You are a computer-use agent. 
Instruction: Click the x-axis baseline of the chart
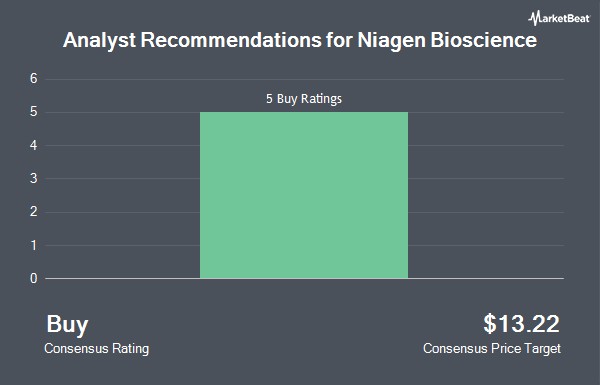[304, 278]
